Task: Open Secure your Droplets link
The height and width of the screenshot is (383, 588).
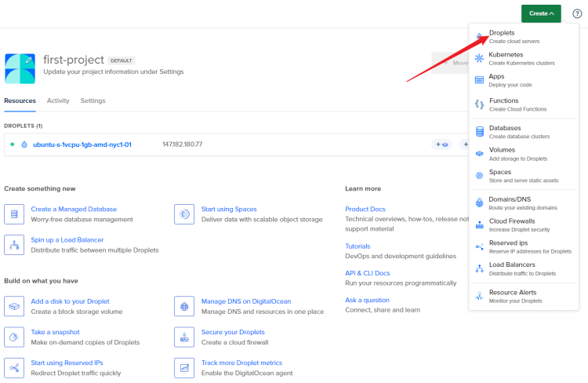Action: tap(233, 332)
